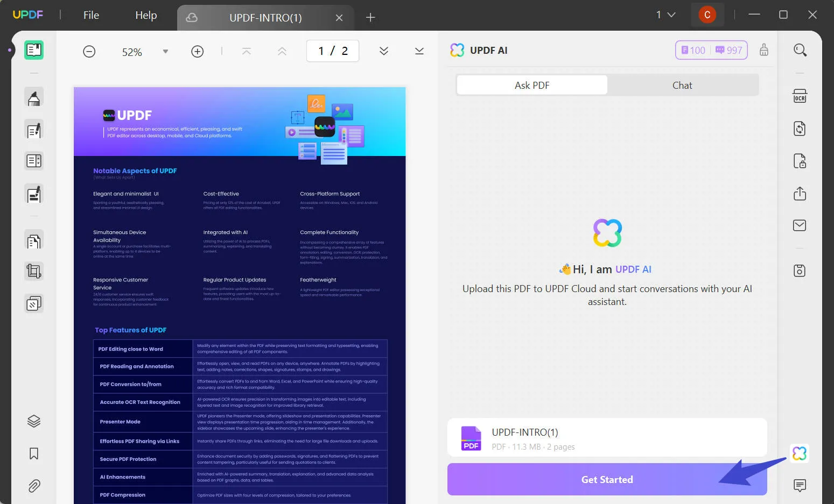The width and height of the screenshot is (834, 504).
Task: Open the Organize Pages tool
Action: tap(34, 161)
